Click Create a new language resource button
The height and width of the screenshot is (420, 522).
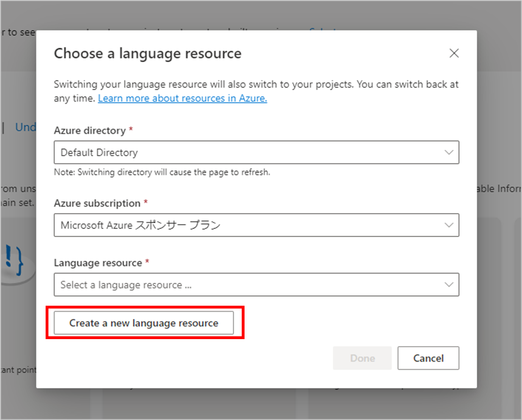[x=144, y=323]
